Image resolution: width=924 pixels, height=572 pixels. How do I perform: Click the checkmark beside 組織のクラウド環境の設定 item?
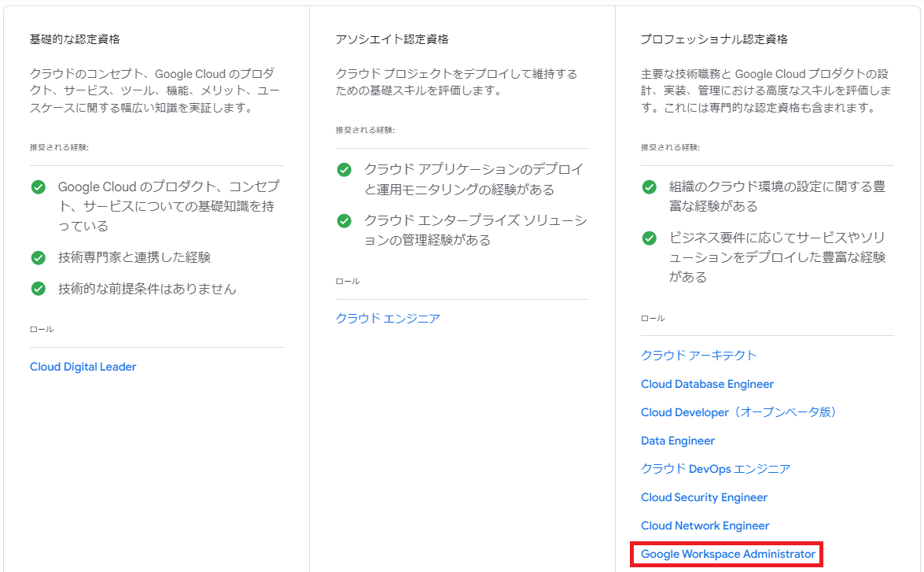click(649, 187)
